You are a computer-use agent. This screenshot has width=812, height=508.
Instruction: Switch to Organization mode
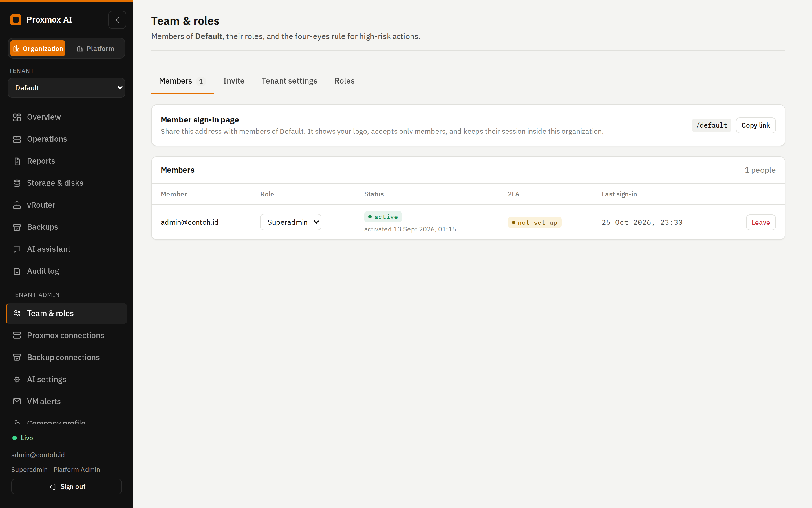coord(37,48)
